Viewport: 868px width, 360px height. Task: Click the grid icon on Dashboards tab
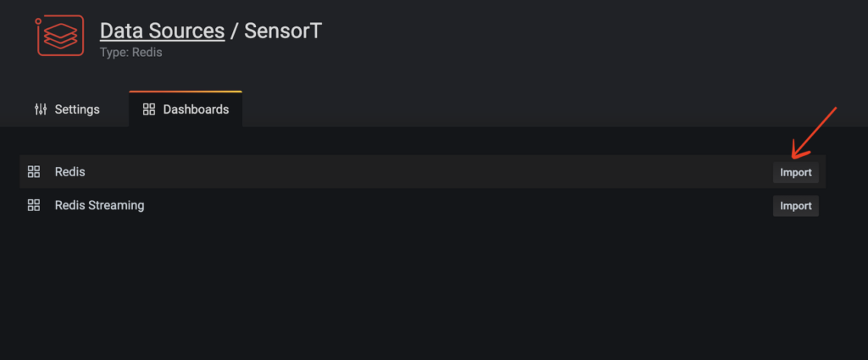(149, 109)
